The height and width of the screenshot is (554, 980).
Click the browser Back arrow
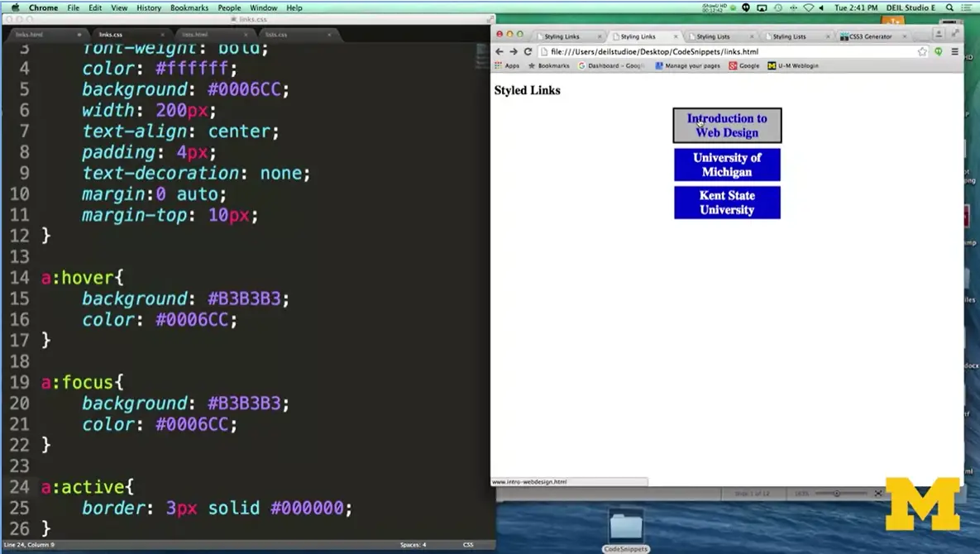[x=500, y=51]
